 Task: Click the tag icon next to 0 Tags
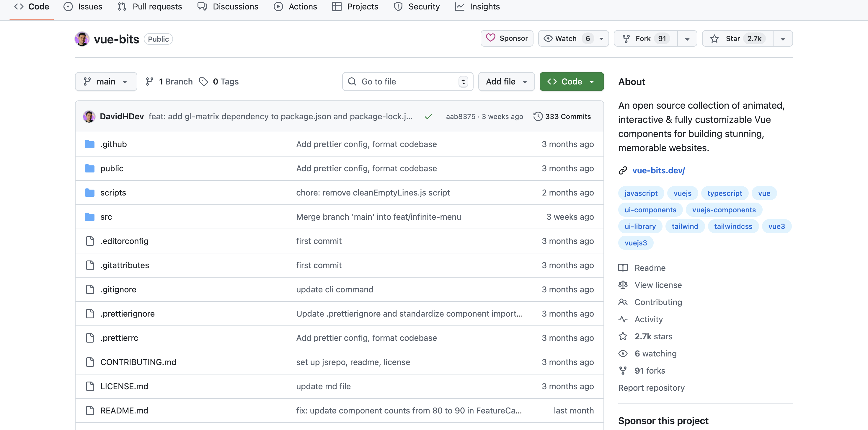coord(203,82)
